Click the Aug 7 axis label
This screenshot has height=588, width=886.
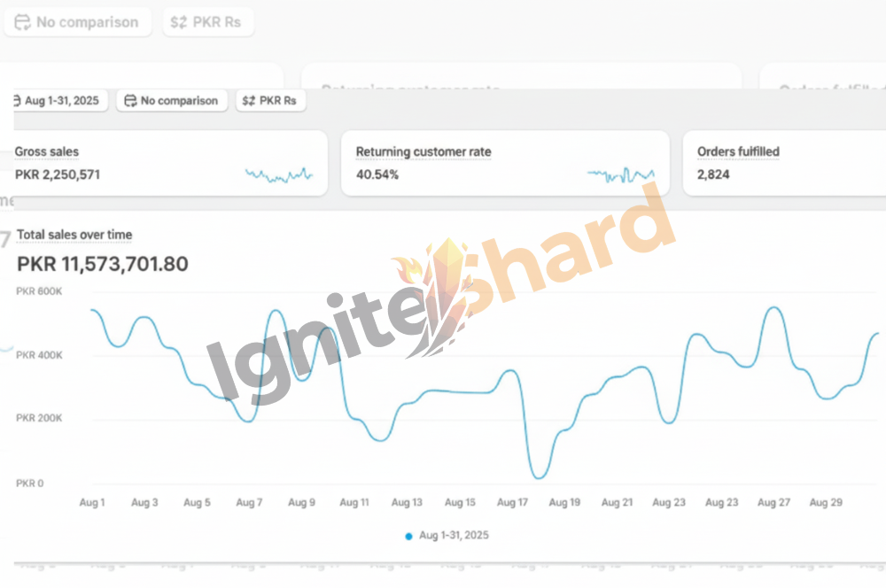pos(249,502)
